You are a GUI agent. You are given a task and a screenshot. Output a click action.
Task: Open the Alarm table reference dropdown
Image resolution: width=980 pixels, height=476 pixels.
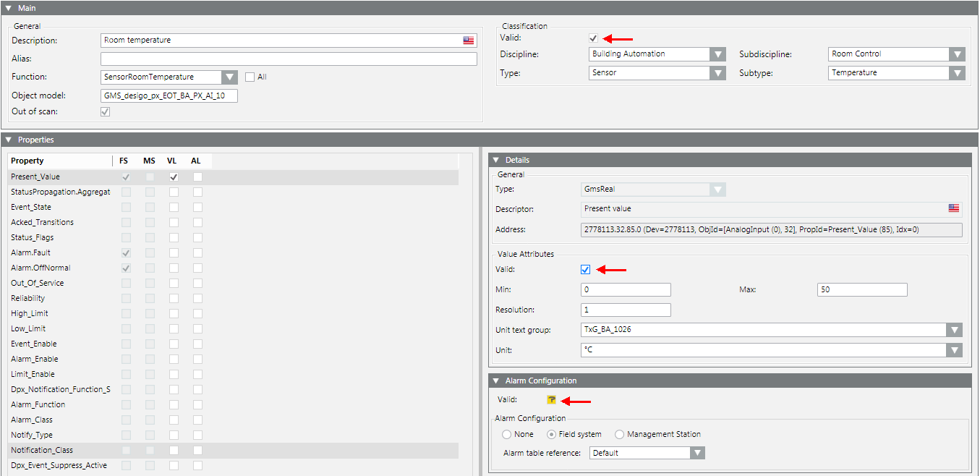pyautogui.click(x=697, y=453)
